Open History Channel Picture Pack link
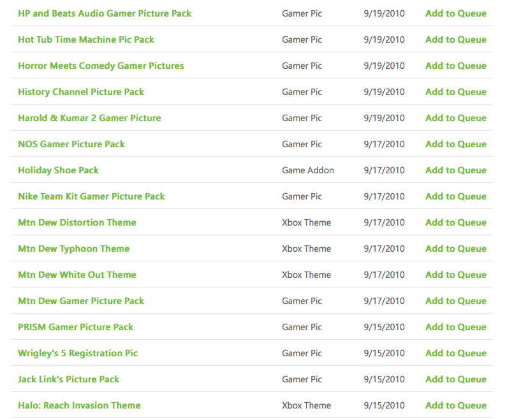Viewport: 514px width, 420px height. click(81, 92)
